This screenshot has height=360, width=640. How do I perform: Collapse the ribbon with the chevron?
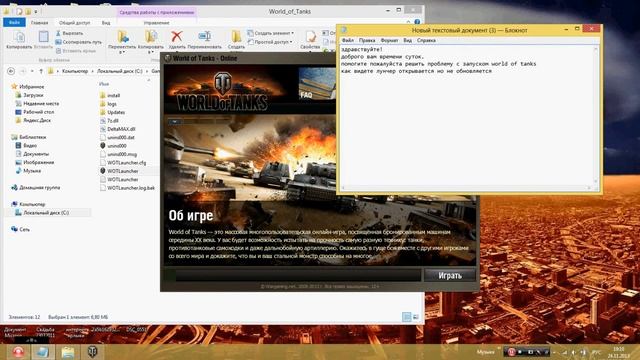pyautogui.click(x=408, y=22)
